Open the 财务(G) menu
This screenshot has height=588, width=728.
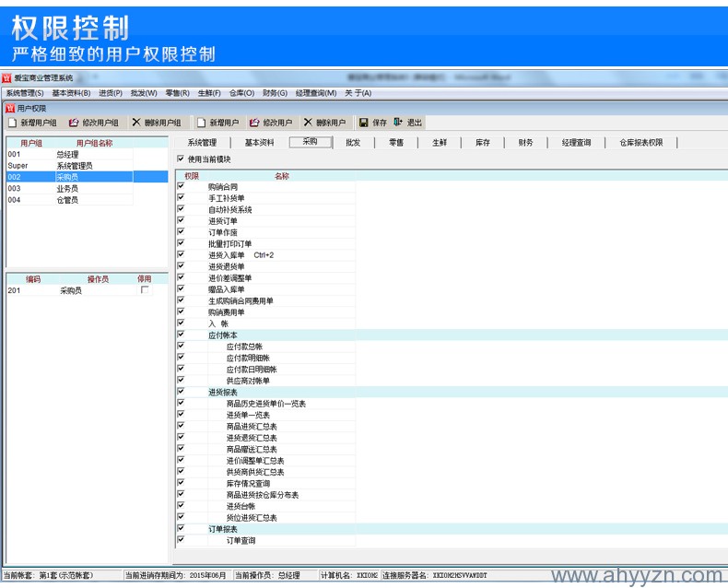coord(275,93)
